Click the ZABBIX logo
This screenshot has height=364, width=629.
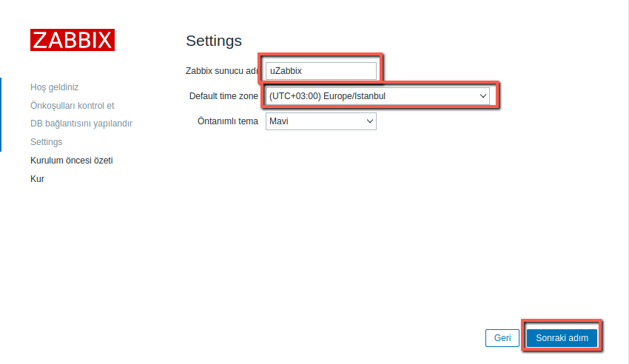coord(73,40)
